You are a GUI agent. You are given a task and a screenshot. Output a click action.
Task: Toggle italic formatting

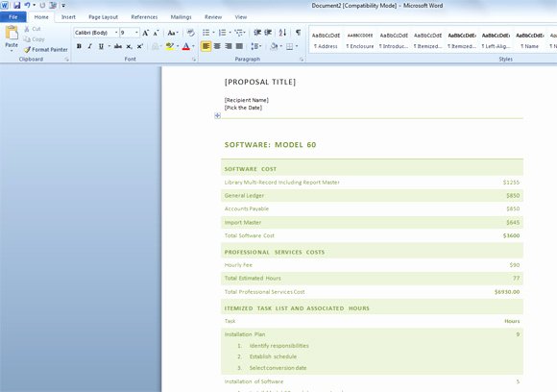point(90,46)
